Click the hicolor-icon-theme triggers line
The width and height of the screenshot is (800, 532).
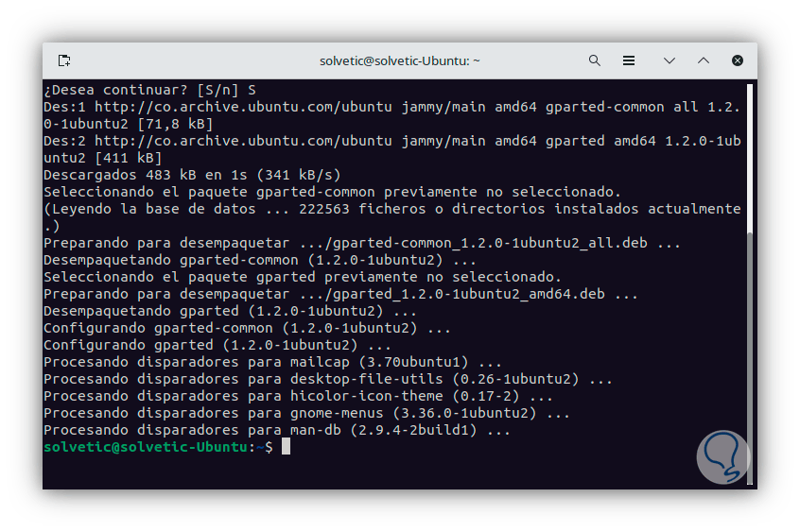(298, 396)
